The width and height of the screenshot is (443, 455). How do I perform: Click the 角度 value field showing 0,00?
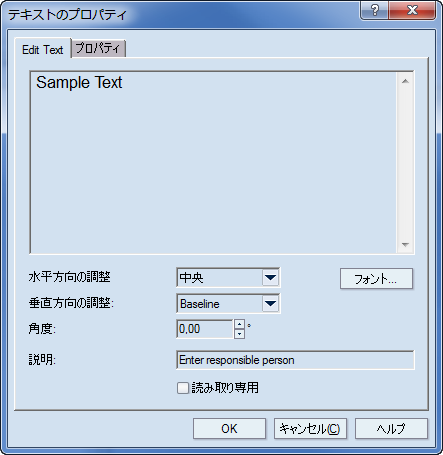click(205, 329)
